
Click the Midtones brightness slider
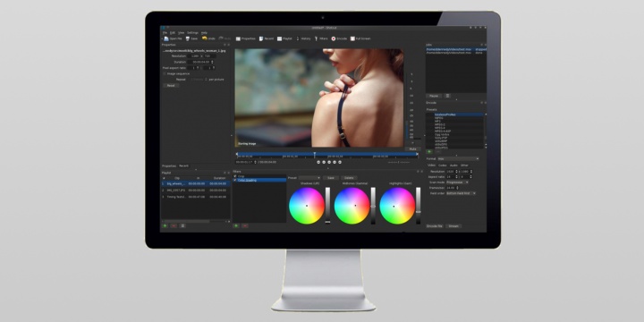click(x=373, y=206)
